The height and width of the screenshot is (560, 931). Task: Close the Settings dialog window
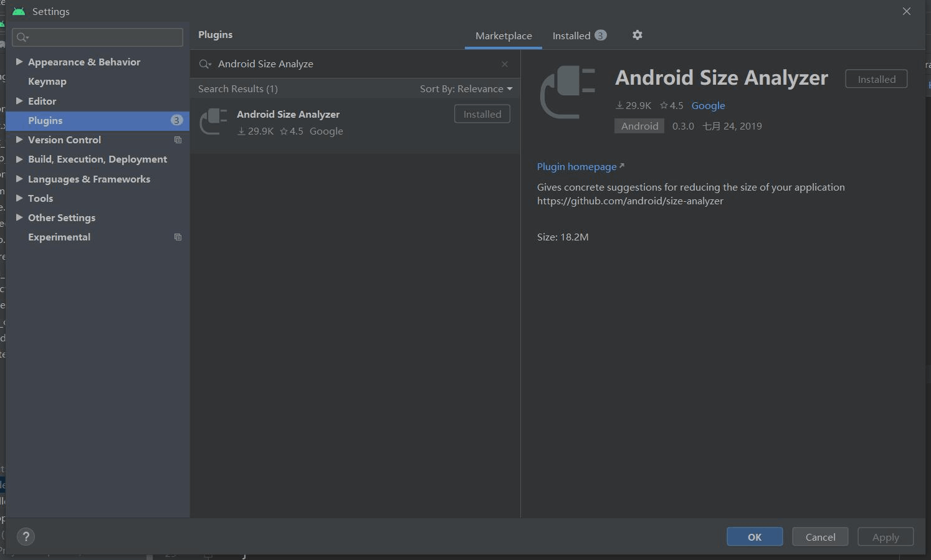907,11
